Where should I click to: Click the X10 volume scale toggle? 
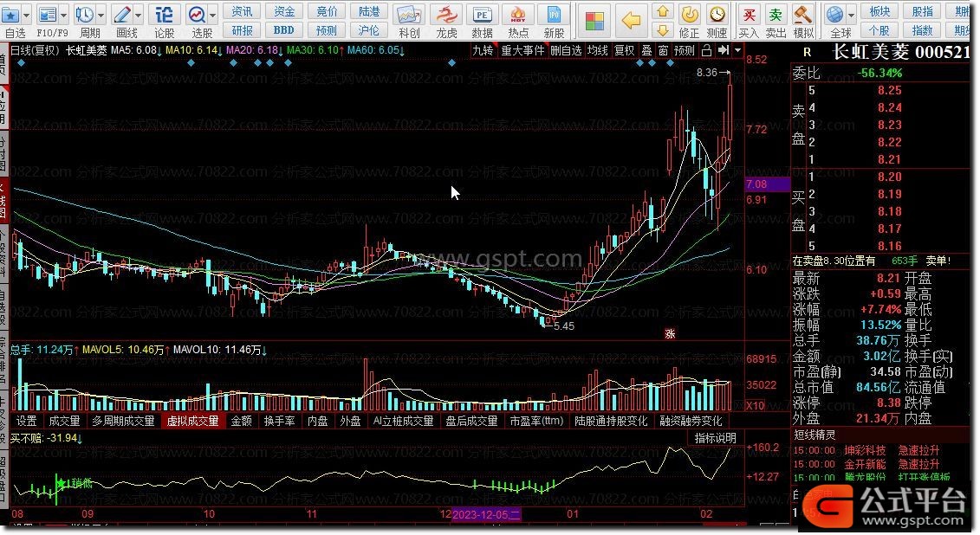point(756,405)
